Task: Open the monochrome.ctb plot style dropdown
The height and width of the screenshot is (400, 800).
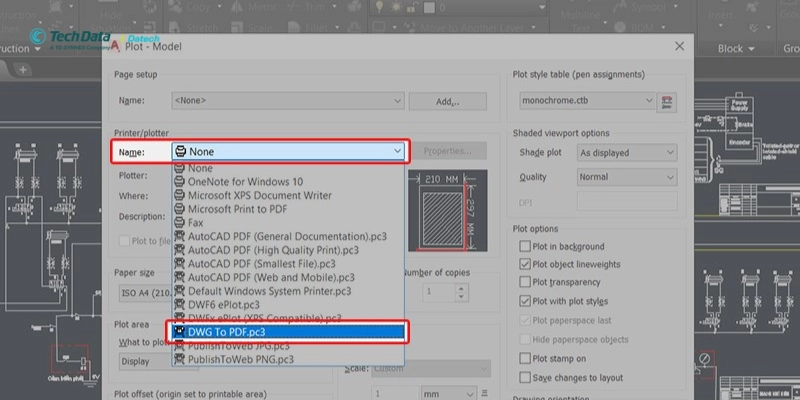Action: (587, 101)
